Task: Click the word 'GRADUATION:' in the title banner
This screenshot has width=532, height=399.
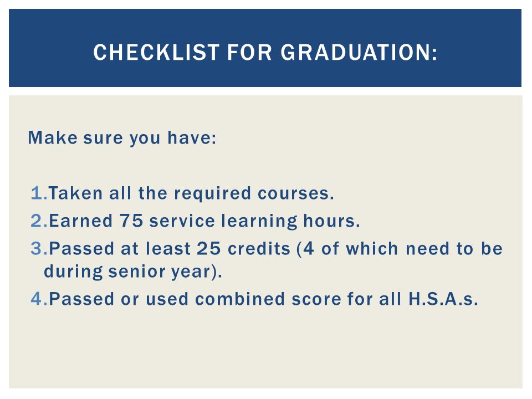Action: (359, 52)
